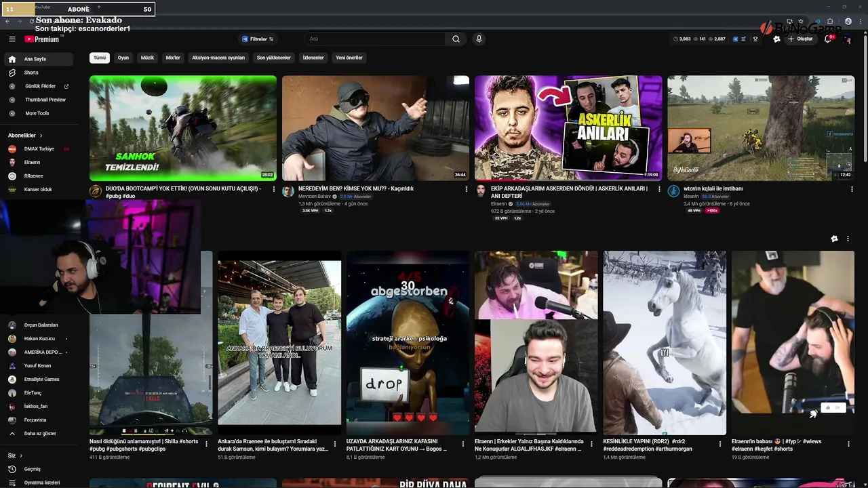
Task: Open options for DUO'DA BOOTCAMP video
Action: point(274,189)
